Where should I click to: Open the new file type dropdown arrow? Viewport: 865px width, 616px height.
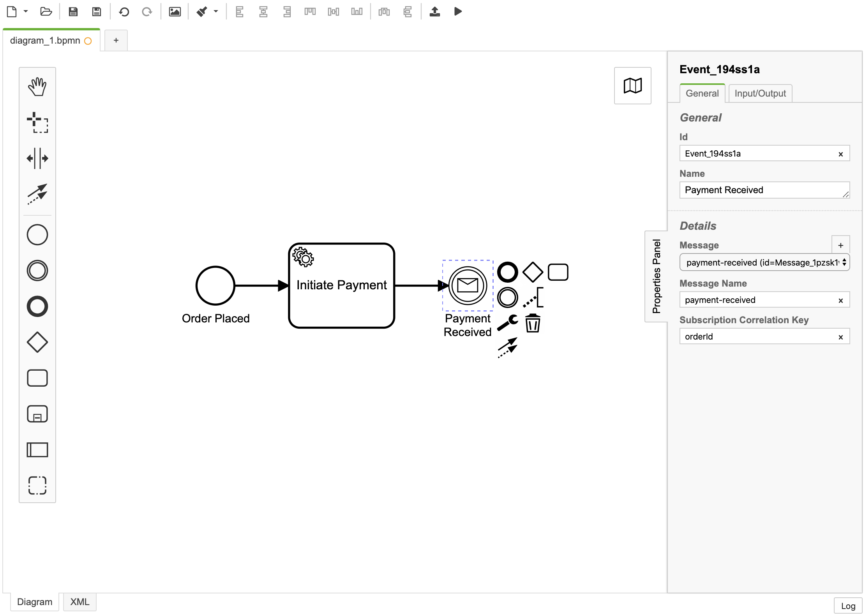[x=26, y=11]
